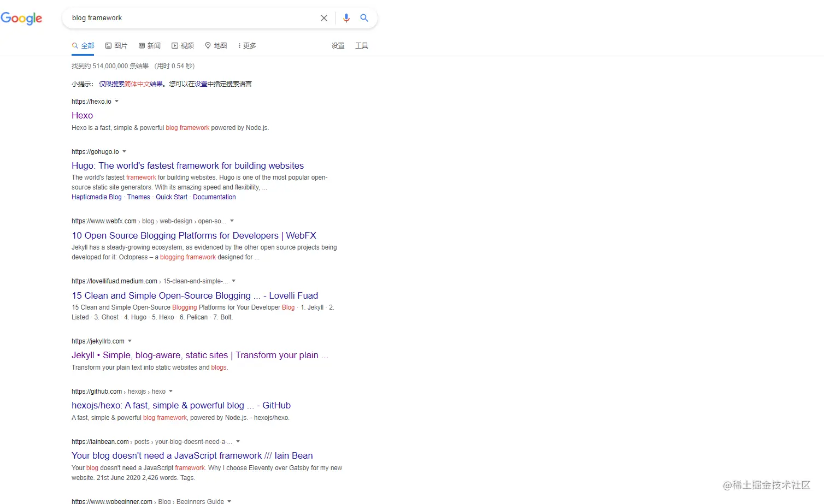The height and width of the screenshot is (504, 824).
Task: Expand the dropdown arrow next to https://hexo.io
Action: pos(117,101)
